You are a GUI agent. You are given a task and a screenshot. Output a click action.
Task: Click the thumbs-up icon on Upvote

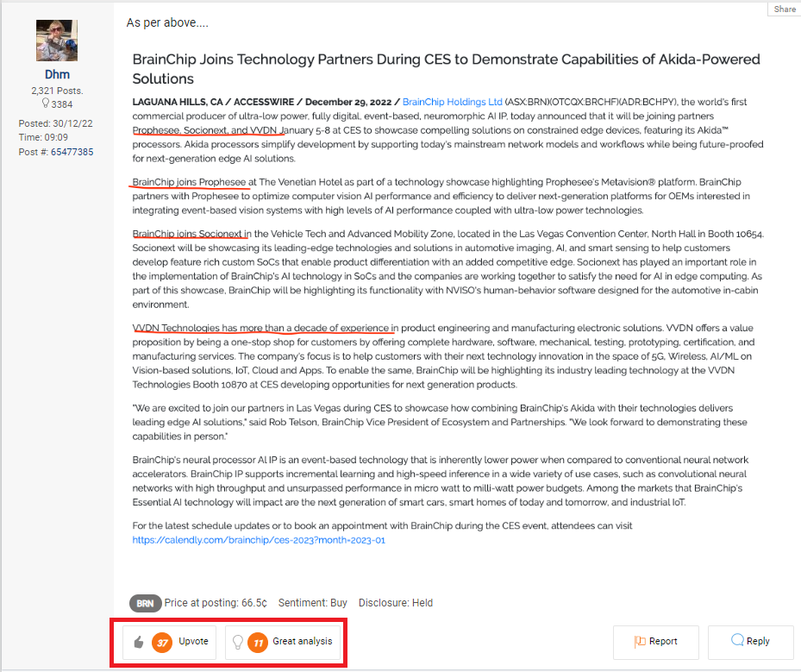[139, 642]
